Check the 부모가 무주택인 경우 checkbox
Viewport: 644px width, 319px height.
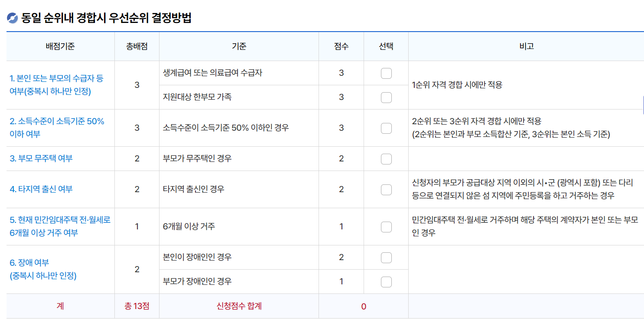[386, 158]
